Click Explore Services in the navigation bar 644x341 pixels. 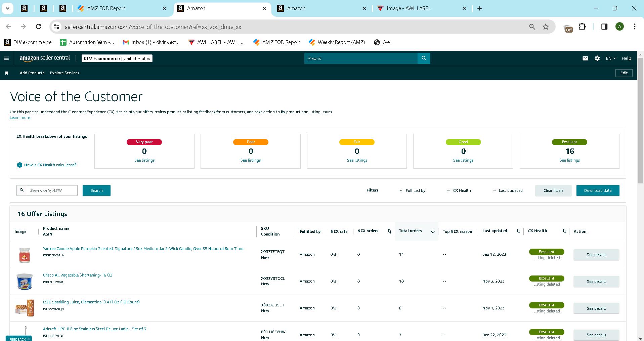click(65, 73)
